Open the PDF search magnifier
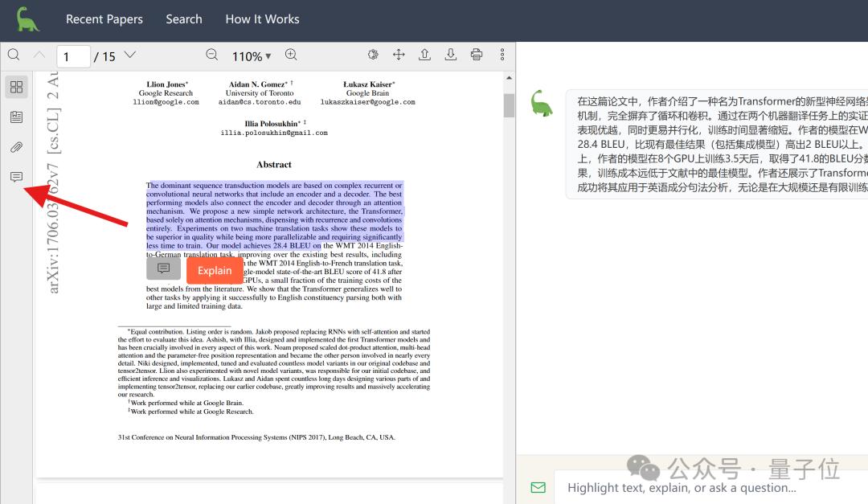Viewport: 868px width, 504px height. tap(14, 55)
